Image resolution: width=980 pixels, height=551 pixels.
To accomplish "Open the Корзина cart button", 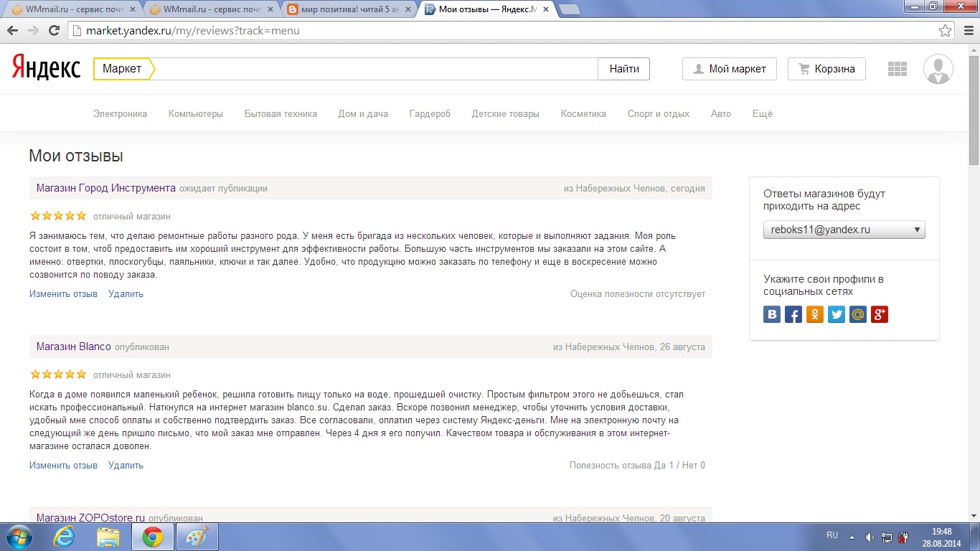I will pos(826,69).
